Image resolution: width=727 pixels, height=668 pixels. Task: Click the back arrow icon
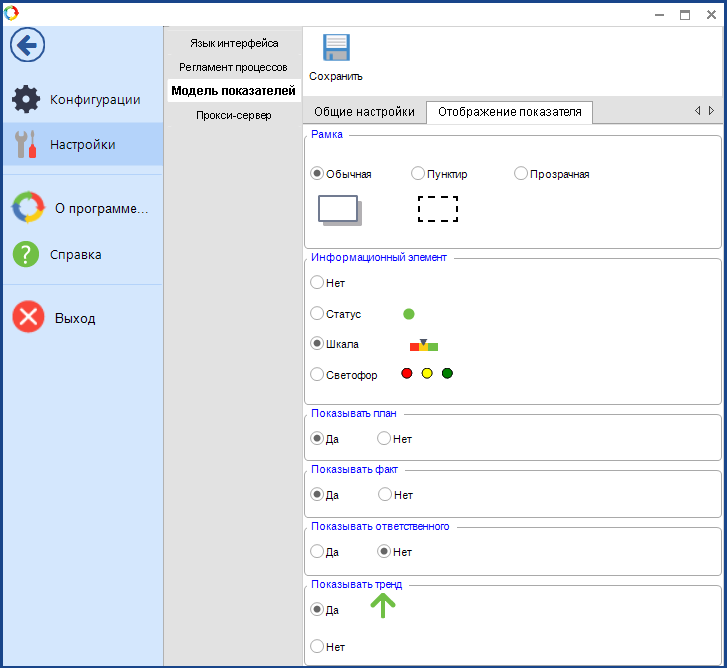27,45
